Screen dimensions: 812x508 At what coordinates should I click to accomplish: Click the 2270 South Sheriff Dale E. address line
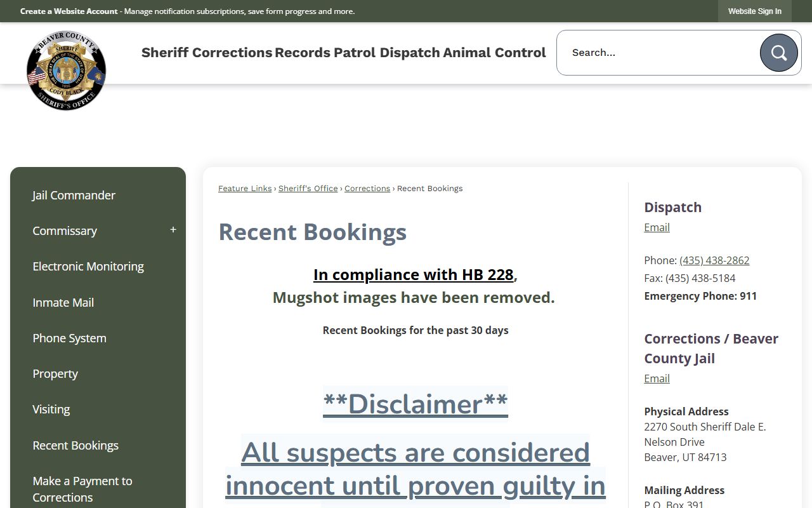click(705, 427)
